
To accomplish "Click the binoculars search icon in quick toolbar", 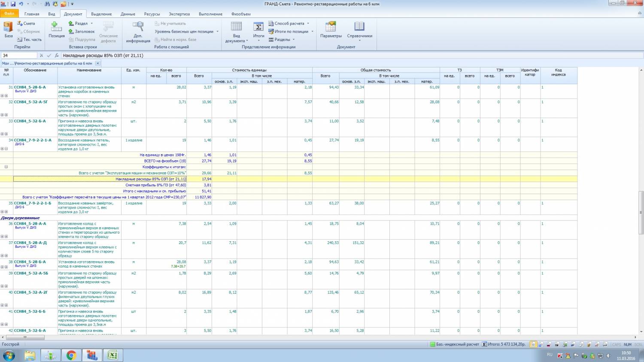I will pos(47,4).
